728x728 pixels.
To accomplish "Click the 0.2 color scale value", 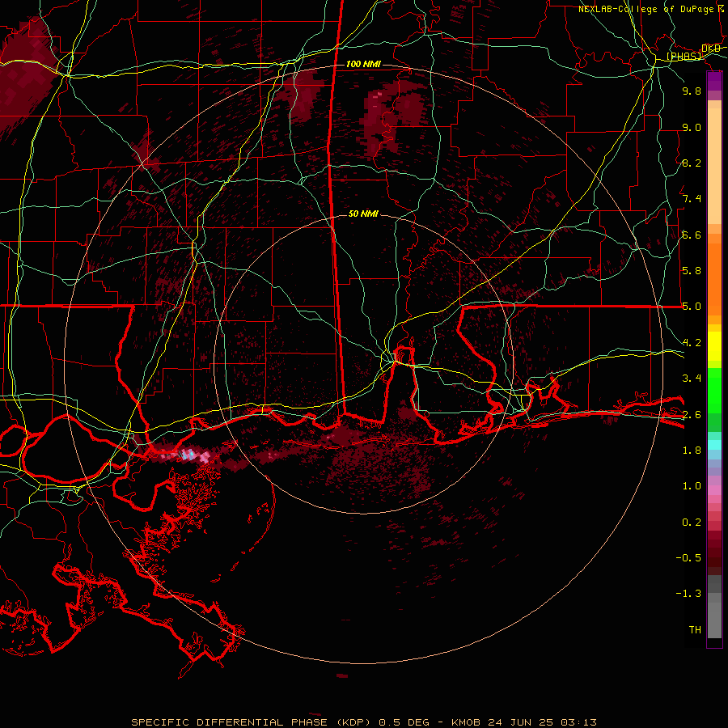I will 692,523.
